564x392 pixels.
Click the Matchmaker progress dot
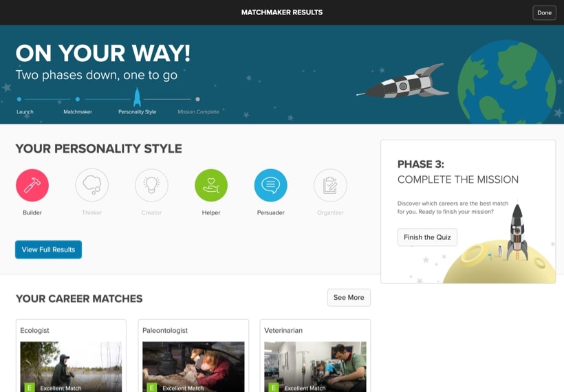pos(78,99)
